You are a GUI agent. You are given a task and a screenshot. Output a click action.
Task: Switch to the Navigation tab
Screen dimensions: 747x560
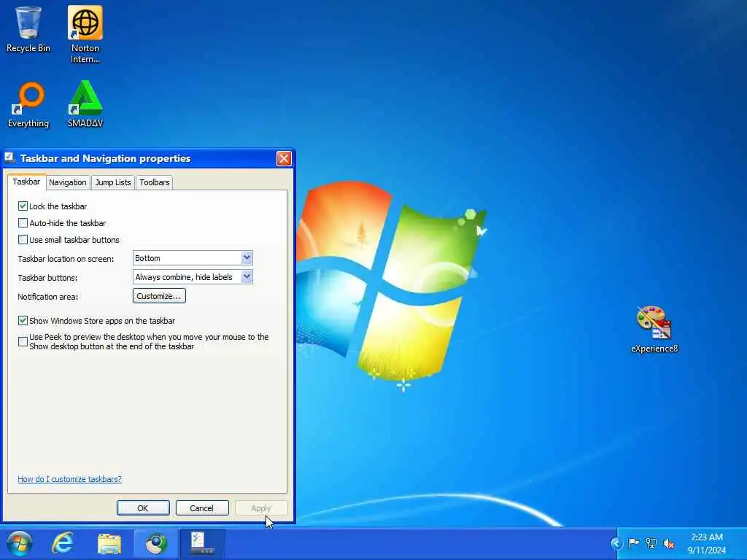[68, 182]
